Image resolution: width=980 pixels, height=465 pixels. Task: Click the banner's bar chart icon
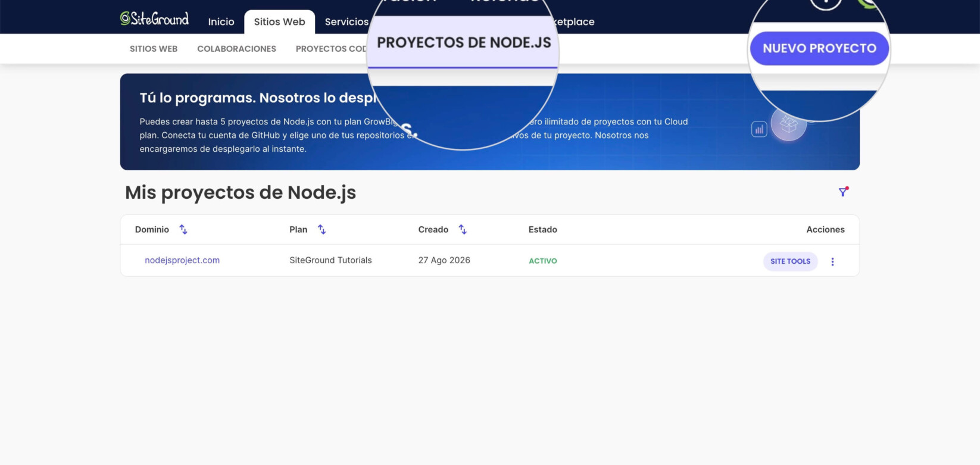tap(759, 129)
